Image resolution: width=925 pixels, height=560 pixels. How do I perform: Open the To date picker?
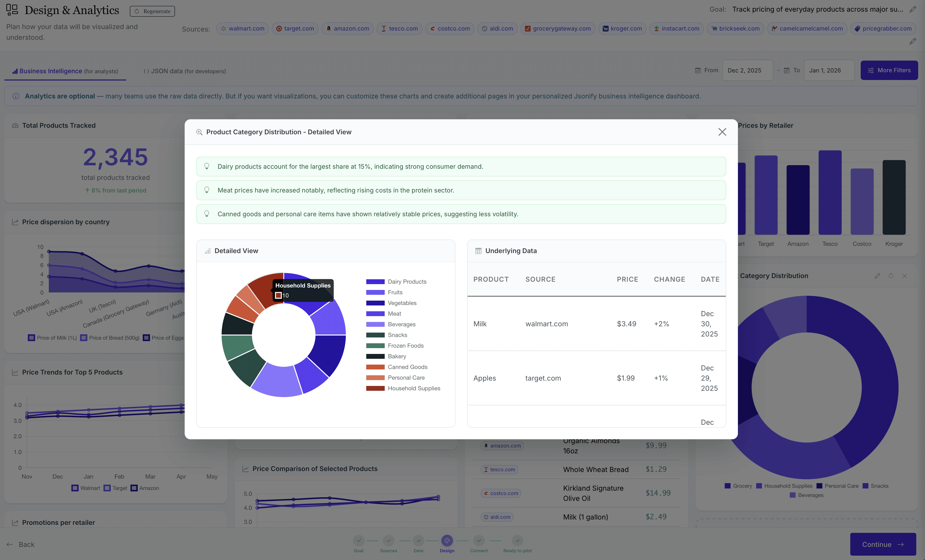point(828,71)
